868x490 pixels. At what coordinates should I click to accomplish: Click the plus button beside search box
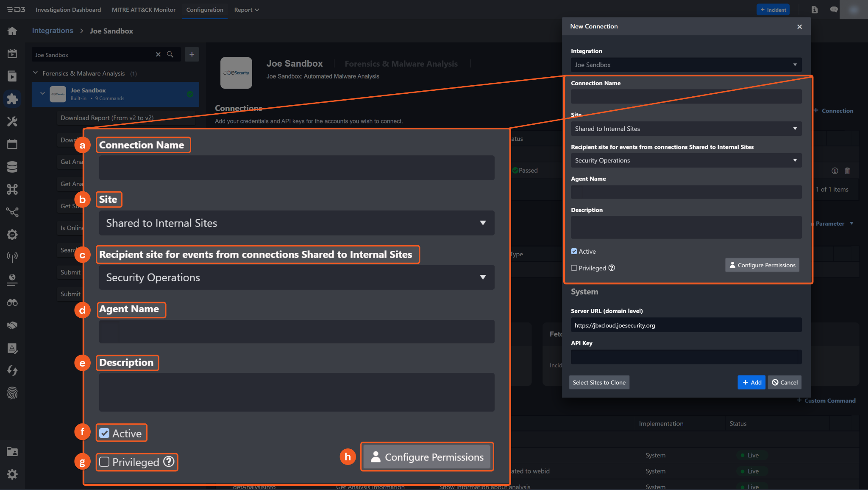(192, 54)
